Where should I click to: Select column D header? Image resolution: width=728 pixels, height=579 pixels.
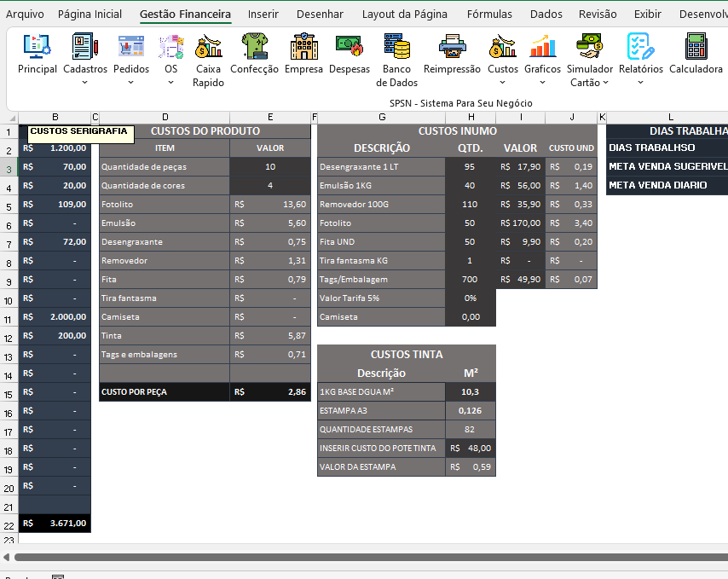(x=165, y=117)
